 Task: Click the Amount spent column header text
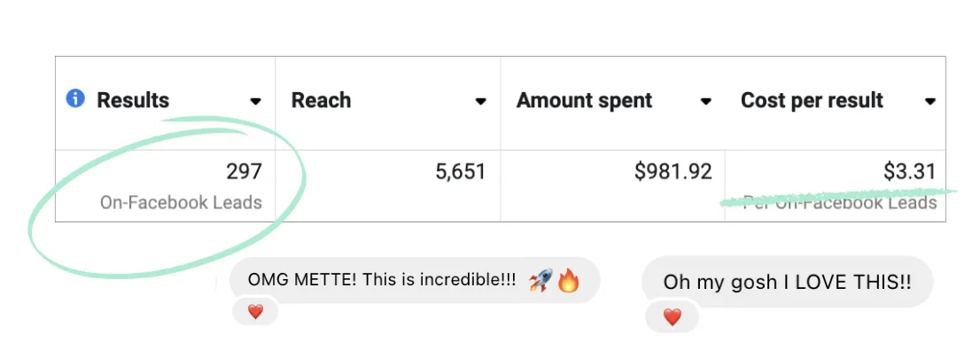tap(584, 101)
